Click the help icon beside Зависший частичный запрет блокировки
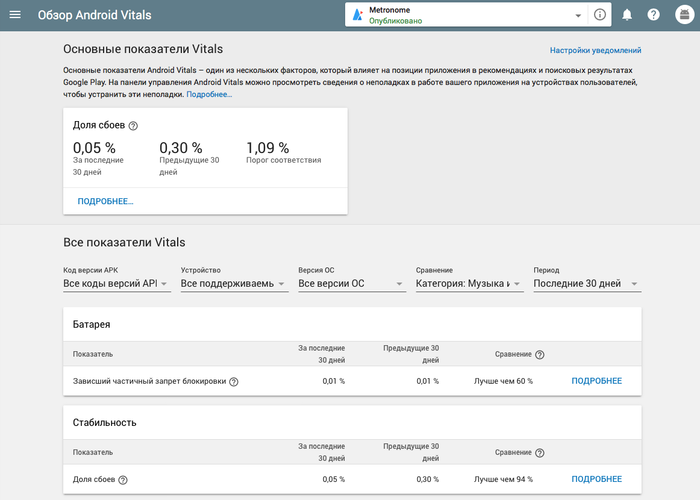The width and height of the screenshot is (700, 500). [x=234, y=381]
